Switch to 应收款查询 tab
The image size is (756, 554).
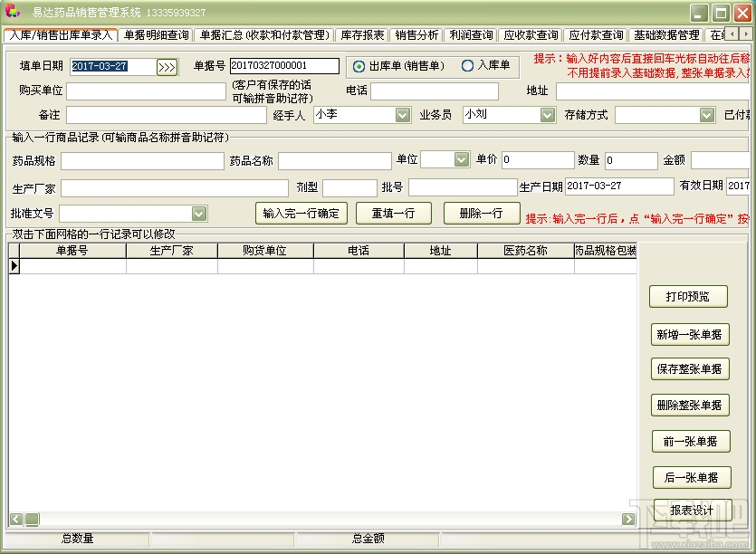[531, 35]
